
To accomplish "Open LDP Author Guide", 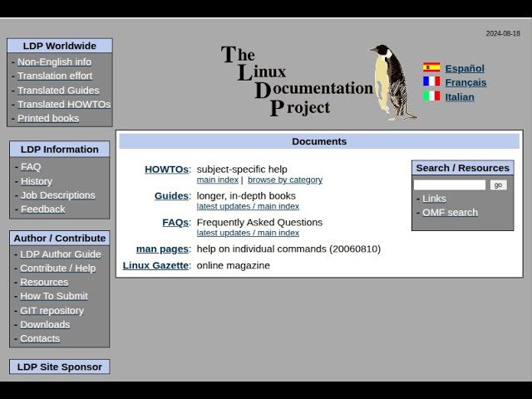I will (61, 254).
